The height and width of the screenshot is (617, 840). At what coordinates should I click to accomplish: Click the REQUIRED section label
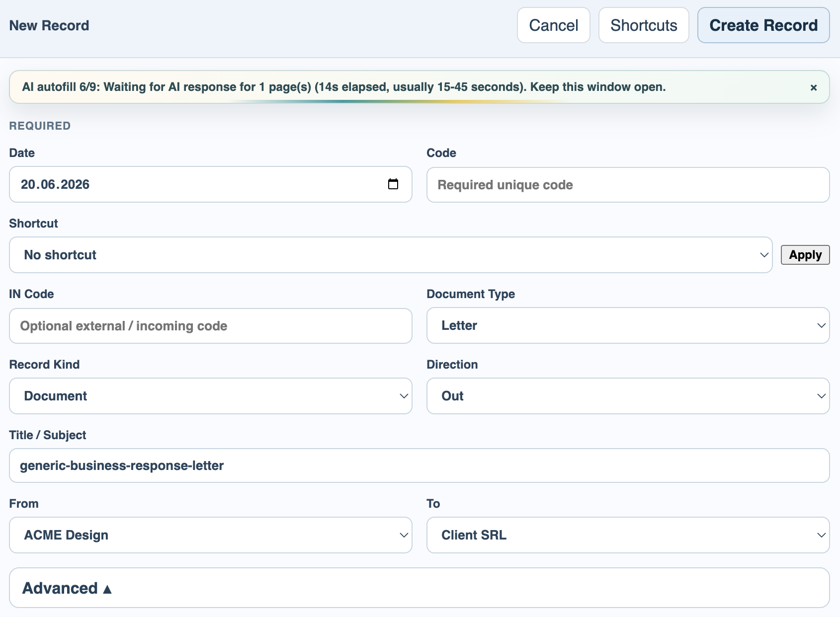point(40,126)
